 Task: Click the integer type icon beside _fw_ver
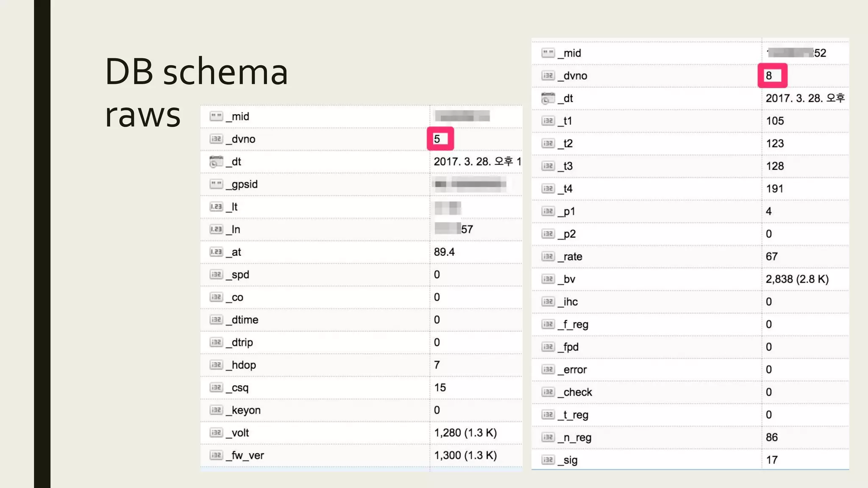(216, 455)
